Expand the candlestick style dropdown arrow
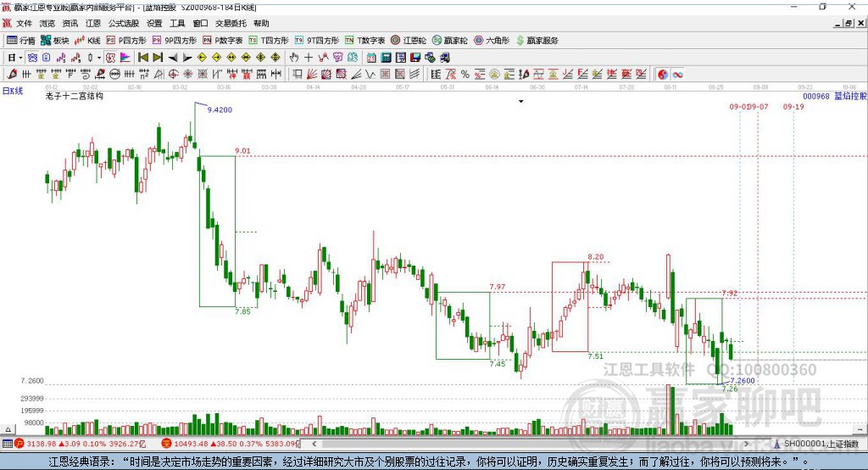Image resolution: width=868 pixels, height=470 pixels. (x=99, y=58)
